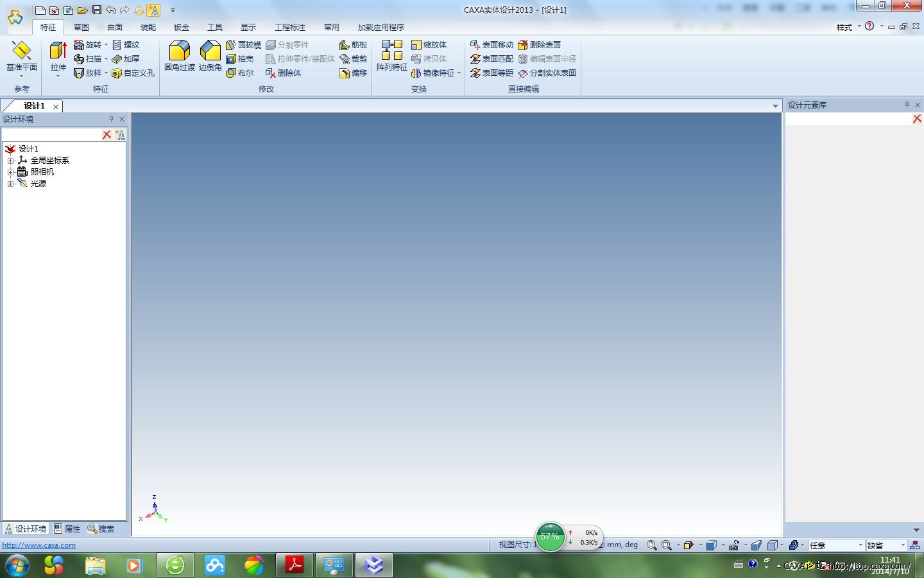Screen dimensions: 924x578
Task: Open the Windows Start button
Action: coord(17,565)
